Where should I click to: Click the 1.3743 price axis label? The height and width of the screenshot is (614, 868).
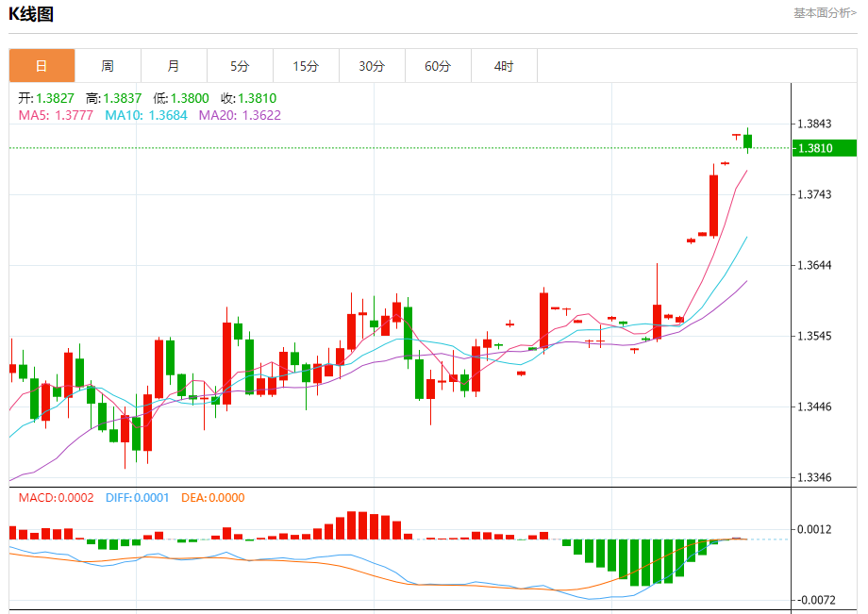(813, 194)
